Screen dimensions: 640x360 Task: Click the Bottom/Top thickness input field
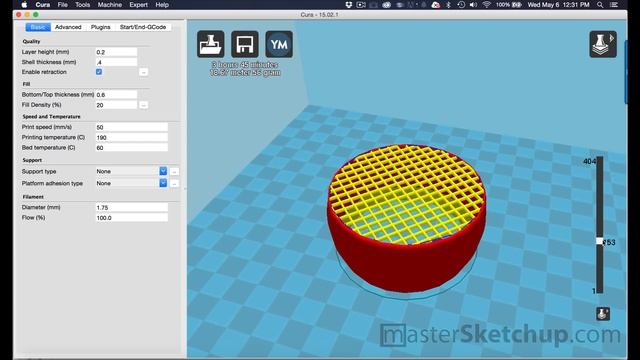tap(116, 95)
